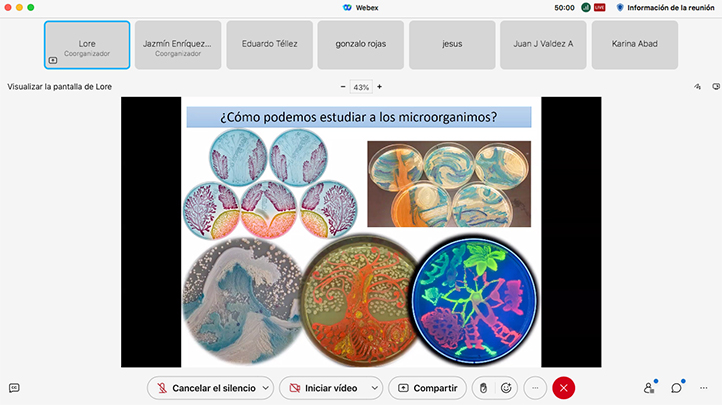Open the emoji reactions button

coord(506,388)
